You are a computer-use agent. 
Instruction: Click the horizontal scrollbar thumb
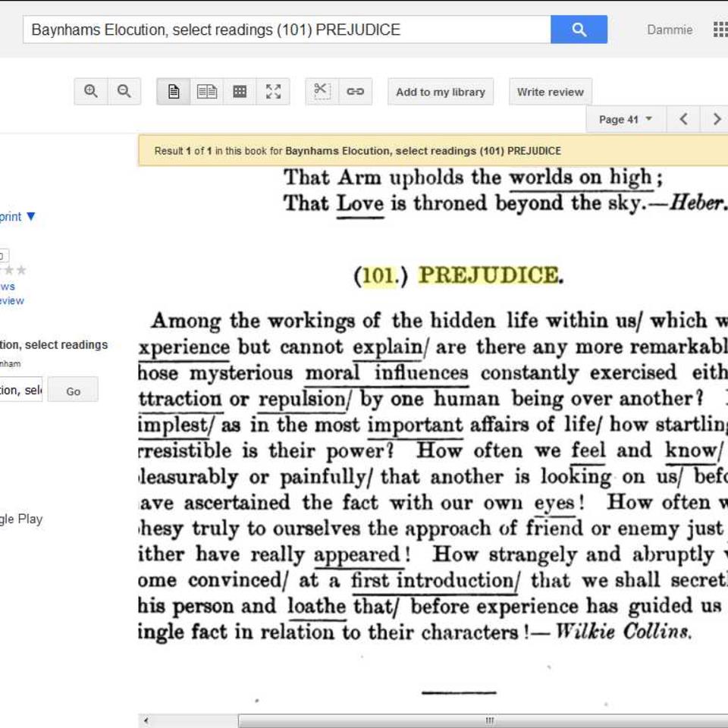click(483, 720)
